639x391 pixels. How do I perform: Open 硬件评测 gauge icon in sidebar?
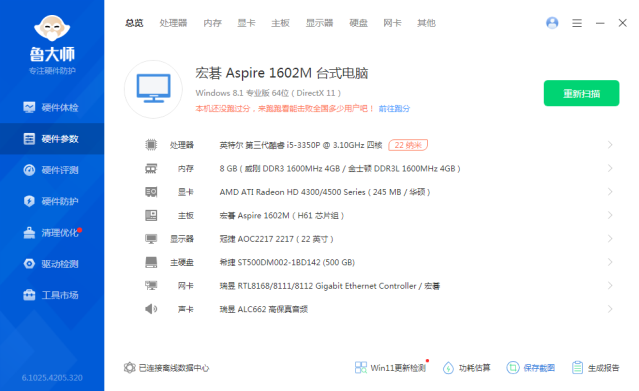(x=29, y=170)
